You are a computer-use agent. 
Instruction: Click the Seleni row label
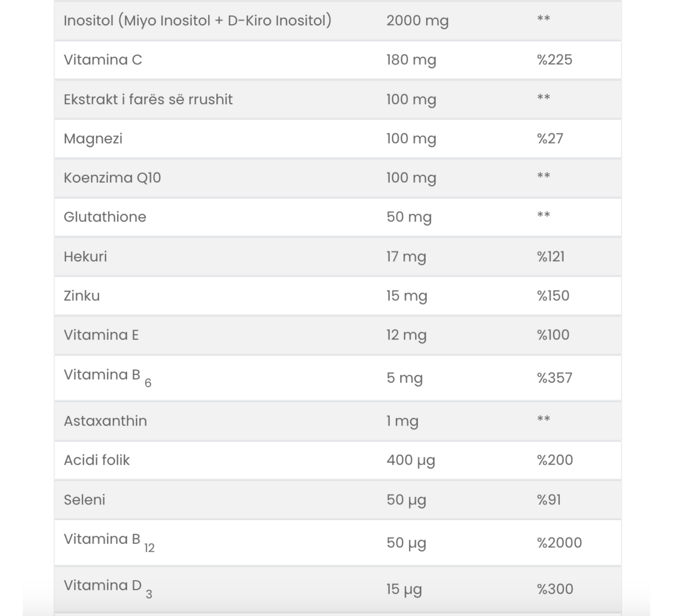84,500
